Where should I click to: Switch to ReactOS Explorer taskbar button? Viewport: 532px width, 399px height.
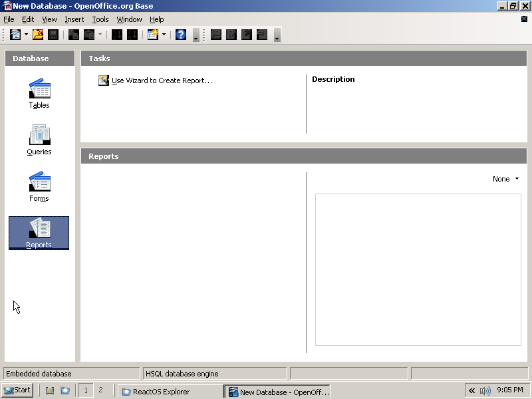point(171,392)
